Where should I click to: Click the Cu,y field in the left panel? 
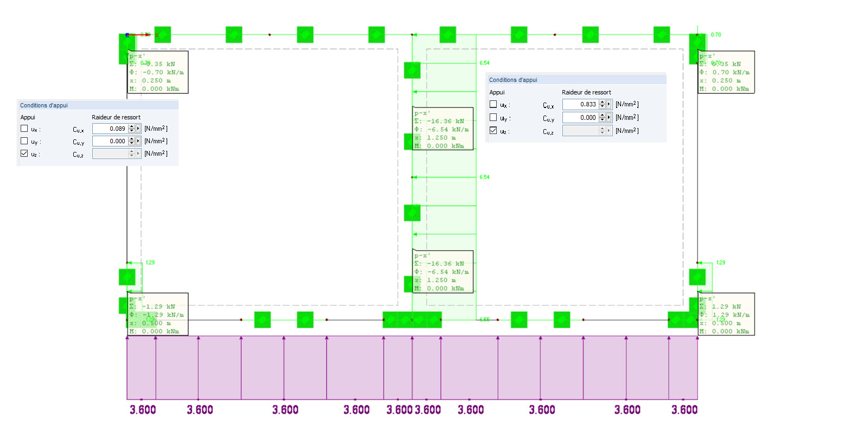point(110,141)
